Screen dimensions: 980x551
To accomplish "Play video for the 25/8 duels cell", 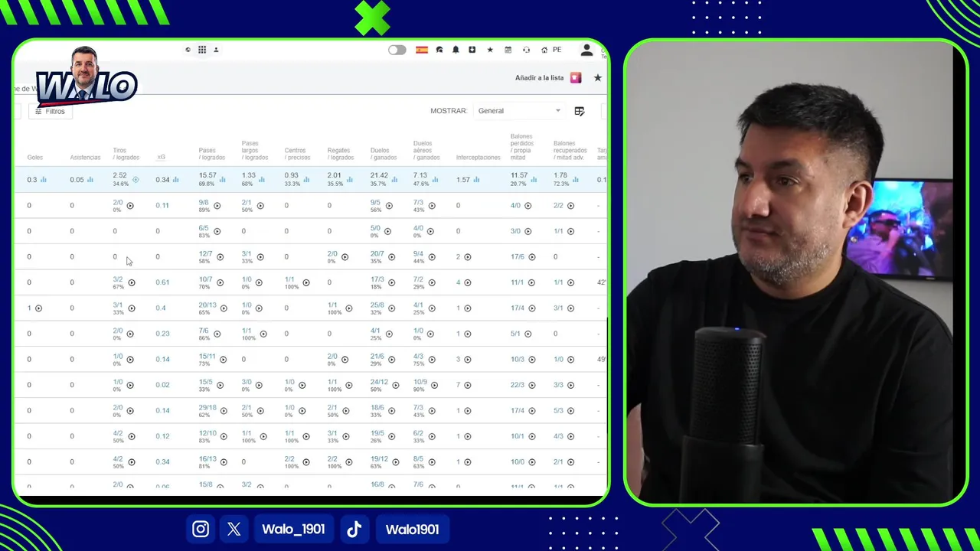I will click(x=392, y=308).
